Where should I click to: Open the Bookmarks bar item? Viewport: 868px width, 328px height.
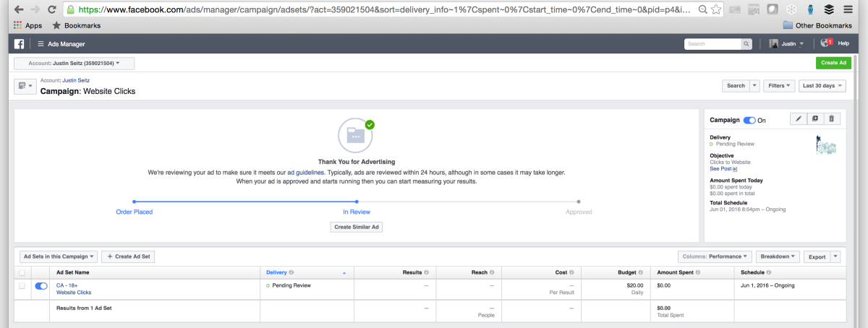coord(76,25)
